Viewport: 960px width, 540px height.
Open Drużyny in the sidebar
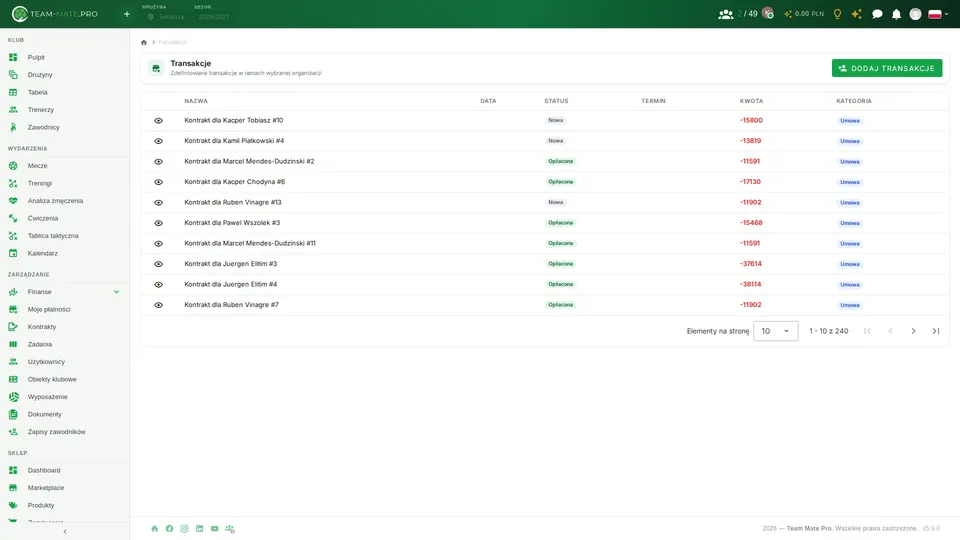pos(40,75)
